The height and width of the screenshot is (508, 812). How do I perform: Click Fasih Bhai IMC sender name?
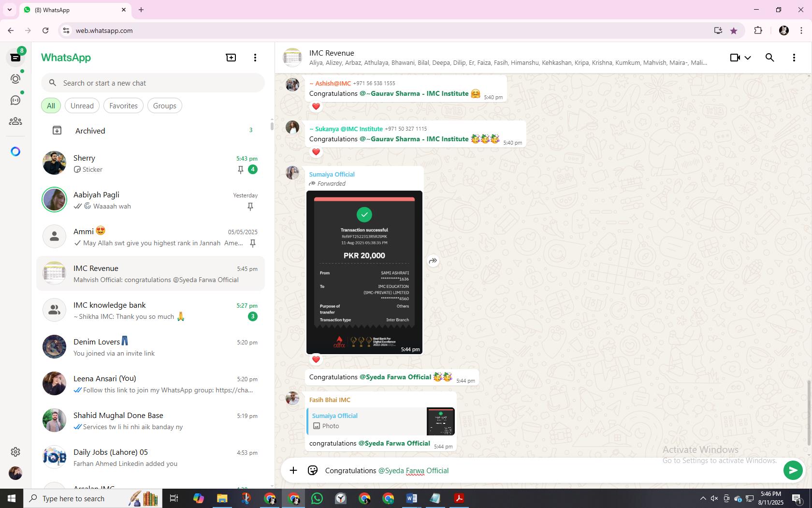coord(330,400)
